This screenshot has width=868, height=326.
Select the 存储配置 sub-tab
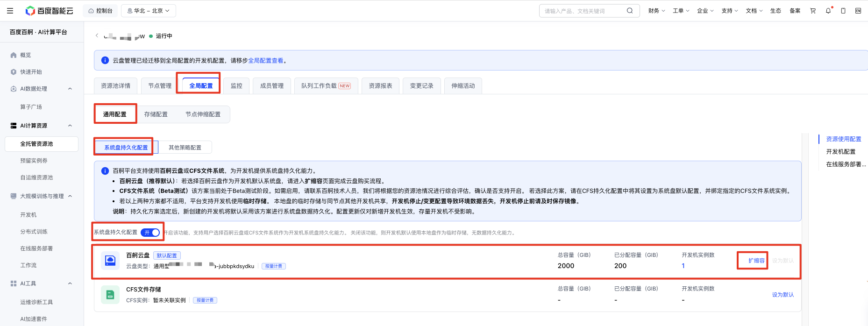click(x=156, y=114)
